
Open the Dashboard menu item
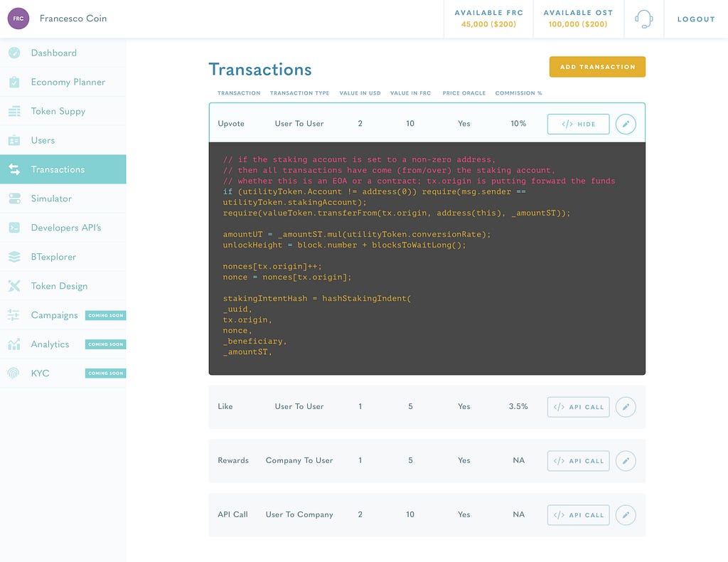(63, 53)
